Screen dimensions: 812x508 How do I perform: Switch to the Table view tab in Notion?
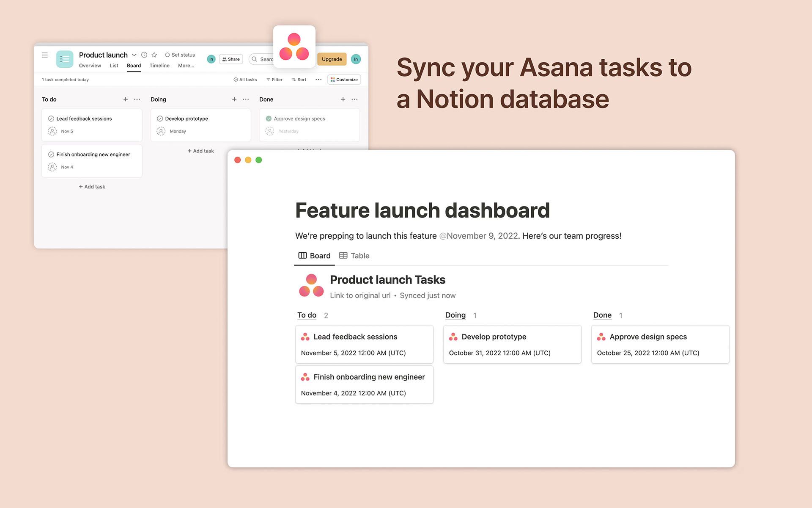click(354, 256)
